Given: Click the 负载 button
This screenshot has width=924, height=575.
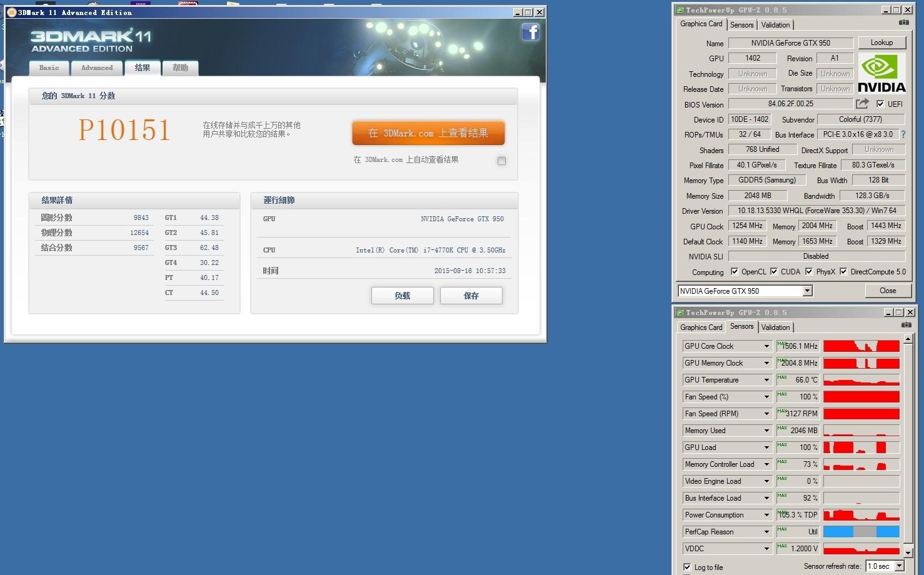Looking at the screenshot, I should [403, 296].
